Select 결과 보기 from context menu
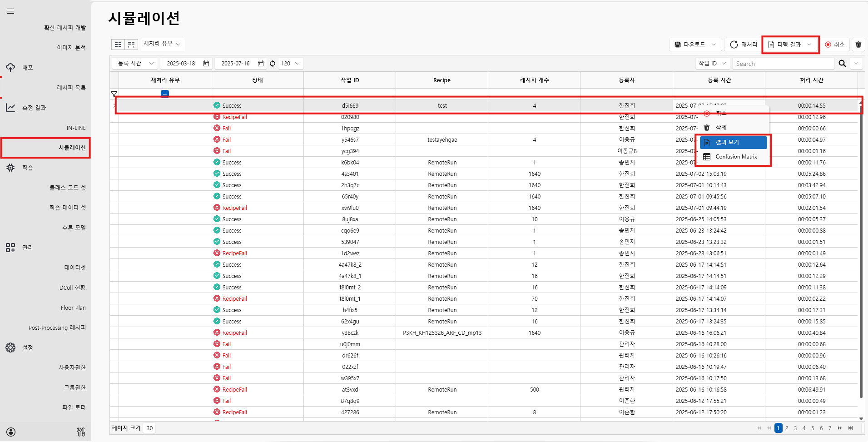Viewport: 868px width, 442px height. coord(733,143)
